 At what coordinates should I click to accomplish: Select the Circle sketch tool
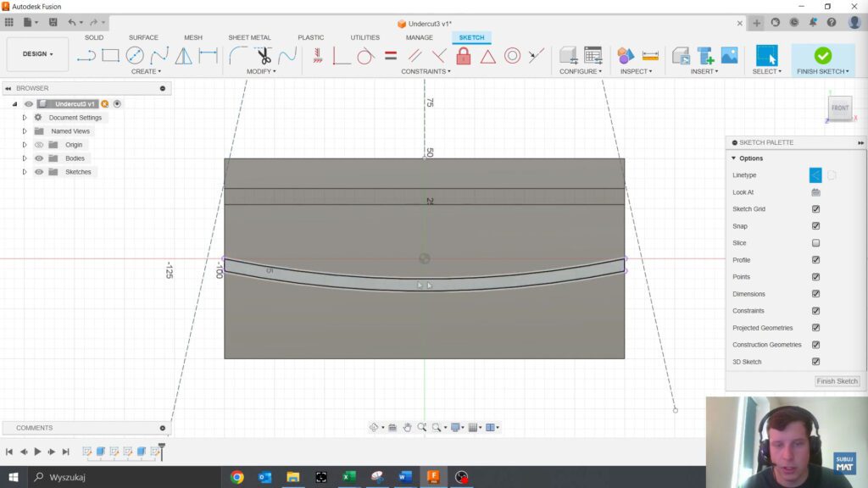tap(134, 57)
